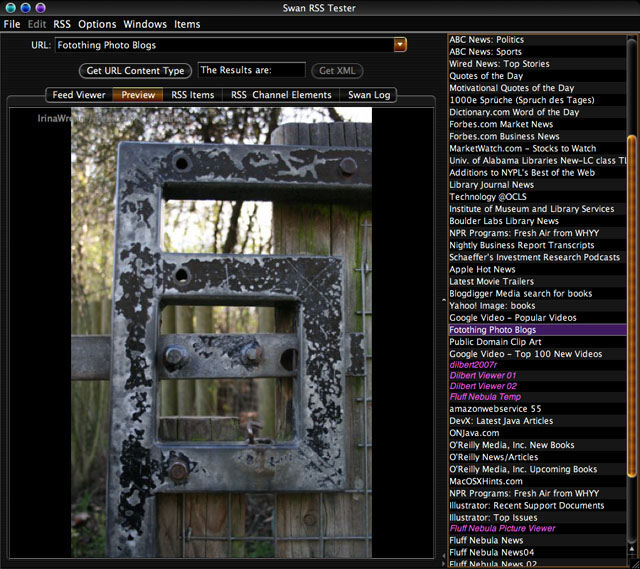The width and height of the screenshot is (640, 569).
Task: Select MarketWatch.com - Stocks to Watch
Action: [537, 149]
